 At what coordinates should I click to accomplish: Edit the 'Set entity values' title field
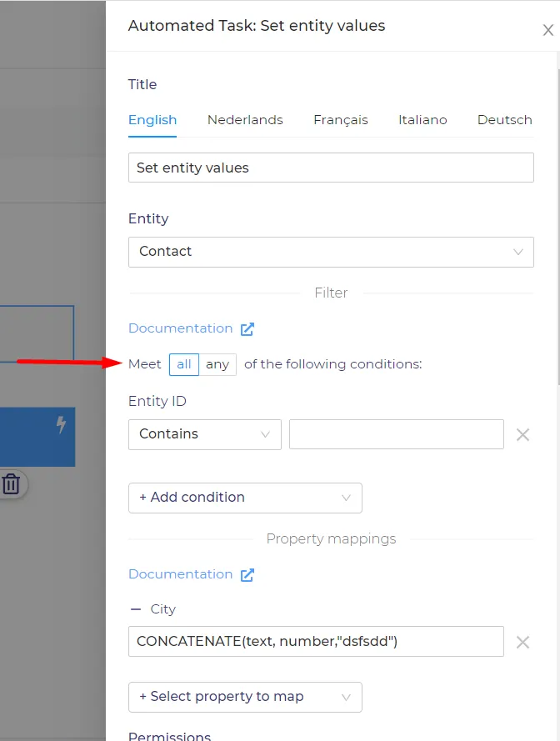(331, 168)
